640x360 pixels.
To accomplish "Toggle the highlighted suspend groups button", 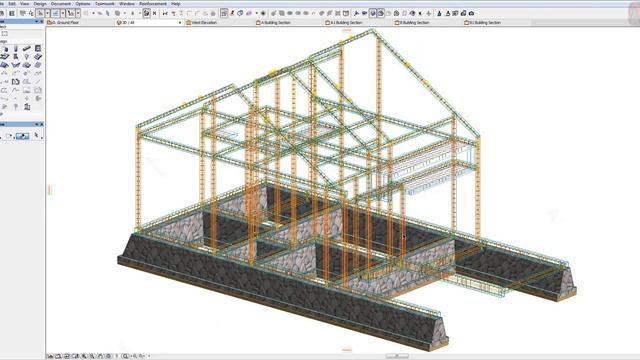I will coord(146,13).
